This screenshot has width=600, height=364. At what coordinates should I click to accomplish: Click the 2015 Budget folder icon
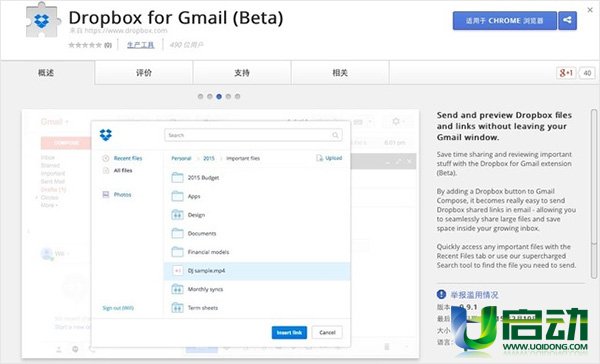coord(177,177)
